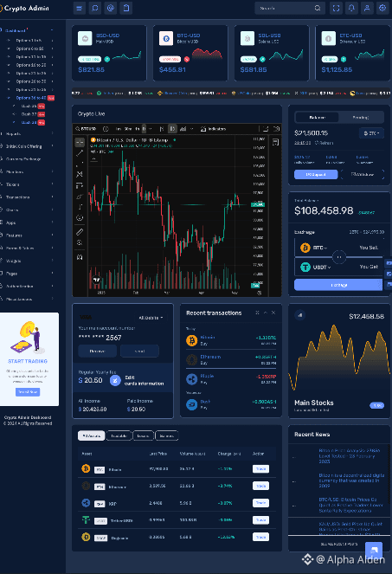
Task: Click Edit cards information link
Action: pyautogui.click(x=144, y=381)
